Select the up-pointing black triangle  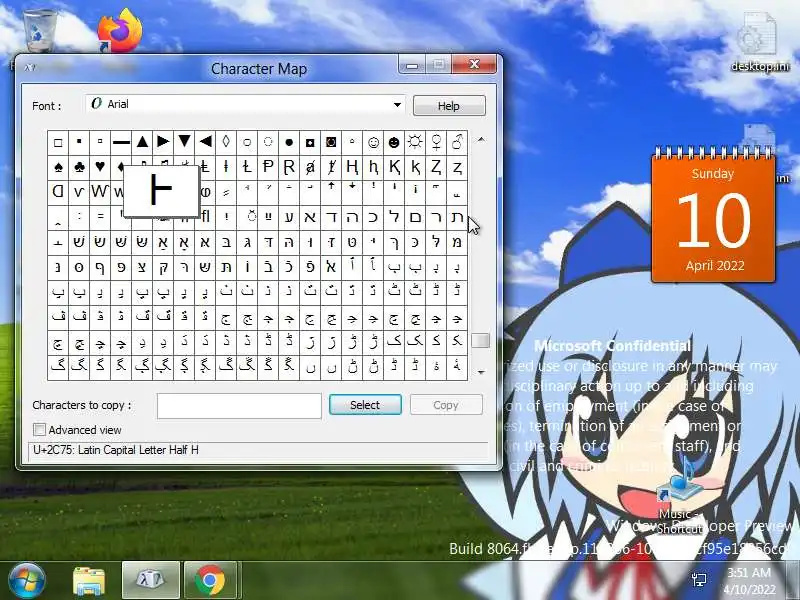pyautogui.click(x=142, y=142)
